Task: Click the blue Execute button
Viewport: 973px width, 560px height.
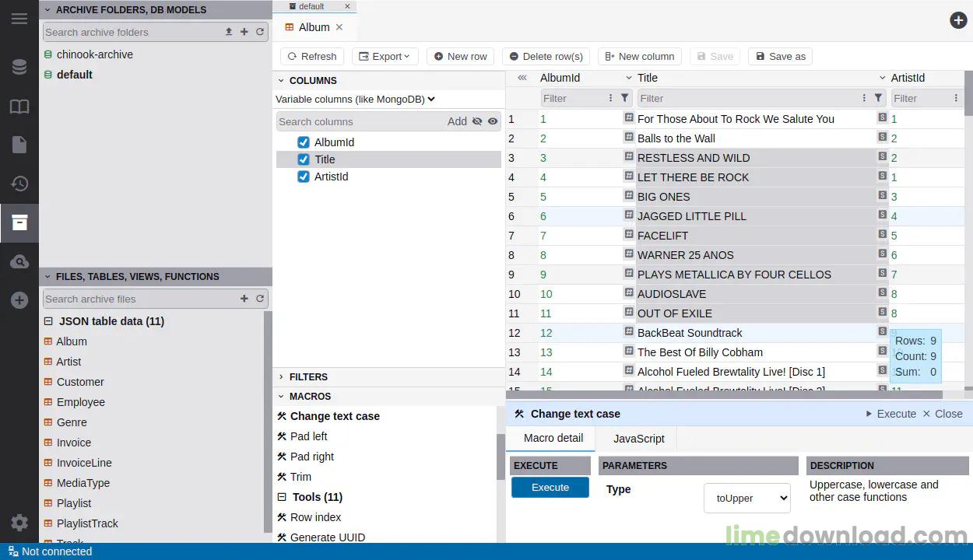Action: (x=550, y=488)
